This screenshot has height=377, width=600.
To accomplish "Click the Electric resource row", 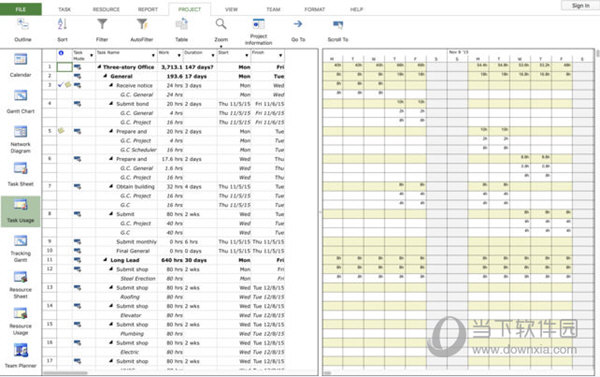I will click(x=130, y=352).
